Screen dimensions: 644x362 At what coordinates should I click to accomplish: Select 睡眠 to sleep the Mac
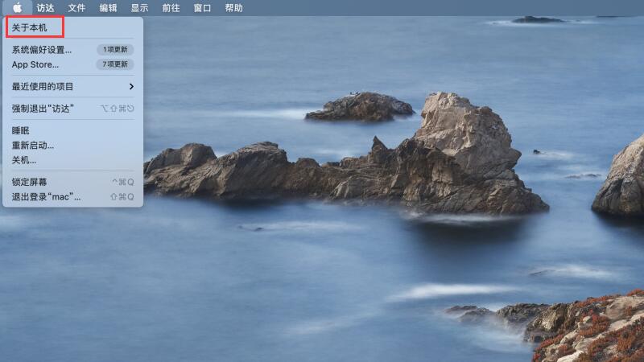(x=21, y=130)
